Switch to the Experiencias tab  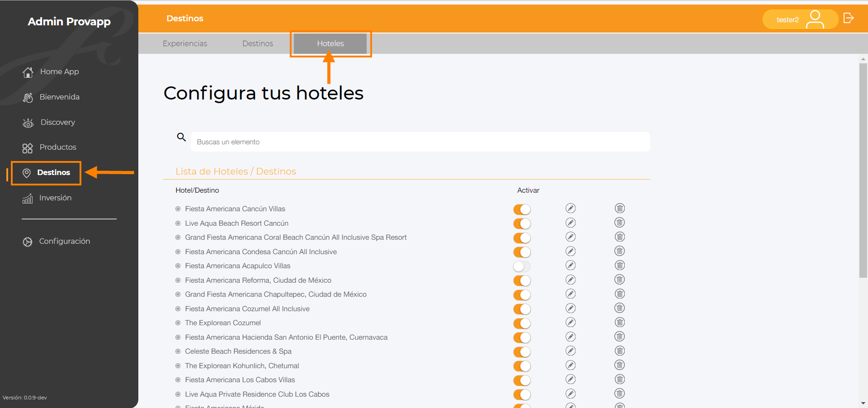[x=185, y=43]
